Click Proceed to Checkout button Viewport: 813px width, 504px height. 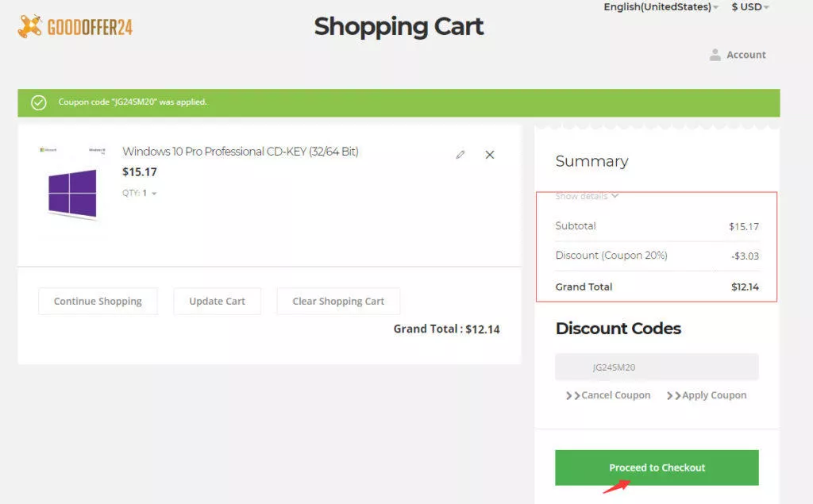(x=657, y=467)
